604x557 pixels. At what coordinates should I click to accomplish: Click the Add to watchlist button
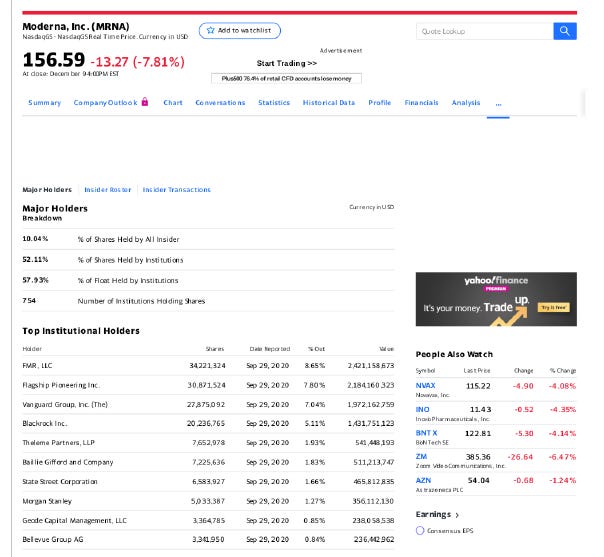tap(240, 30)
